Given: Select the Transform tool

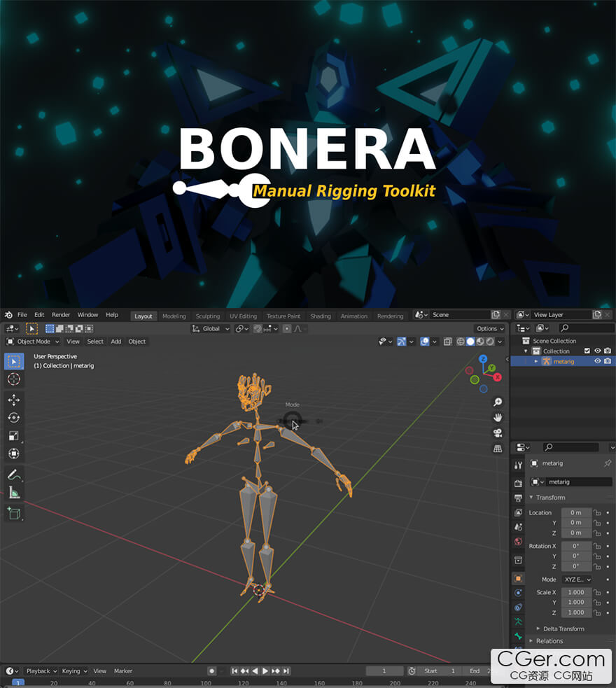Looking at the screenshot, I should (14, 454).
